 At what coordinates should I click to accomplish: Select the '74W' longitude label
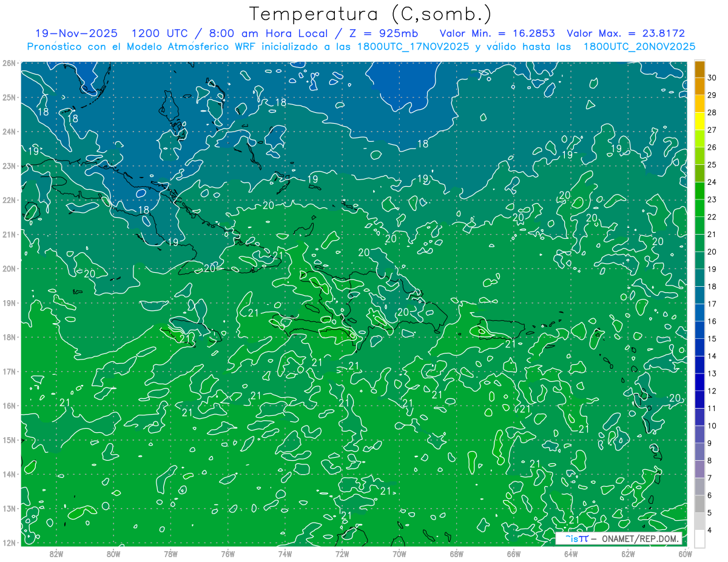[x=285, y=554]
